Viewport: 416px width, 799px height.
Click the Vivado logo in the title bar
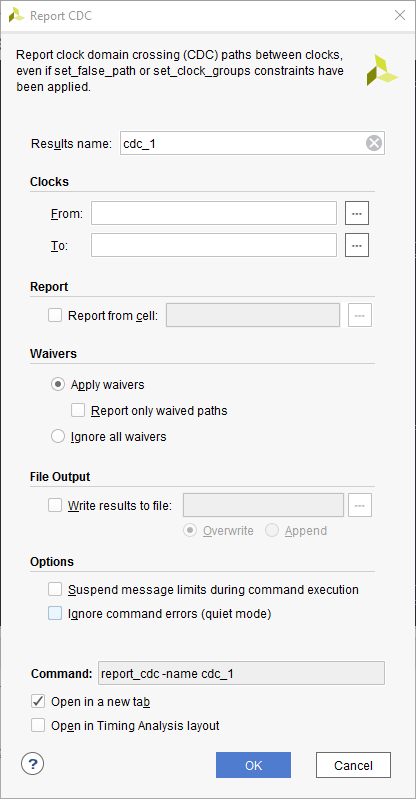pyautogui.click(x=16, y=15)
